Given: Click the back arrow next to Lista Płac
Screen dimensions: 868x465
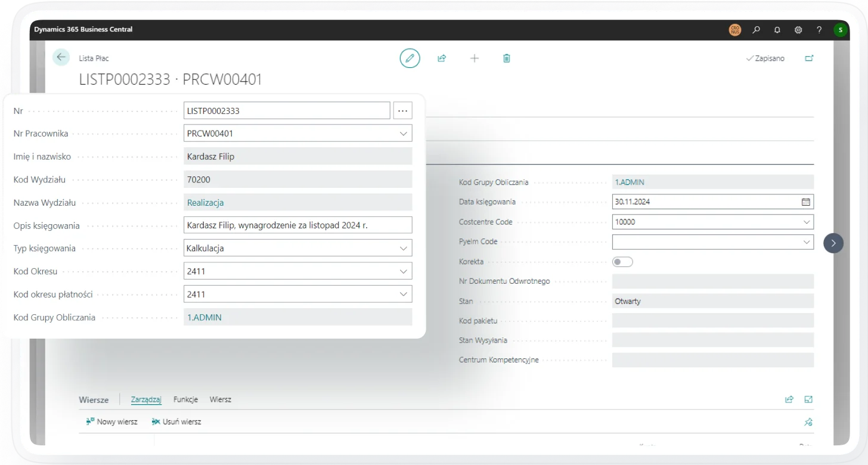Looking at the screenshot, I should (x=61, y=57).
